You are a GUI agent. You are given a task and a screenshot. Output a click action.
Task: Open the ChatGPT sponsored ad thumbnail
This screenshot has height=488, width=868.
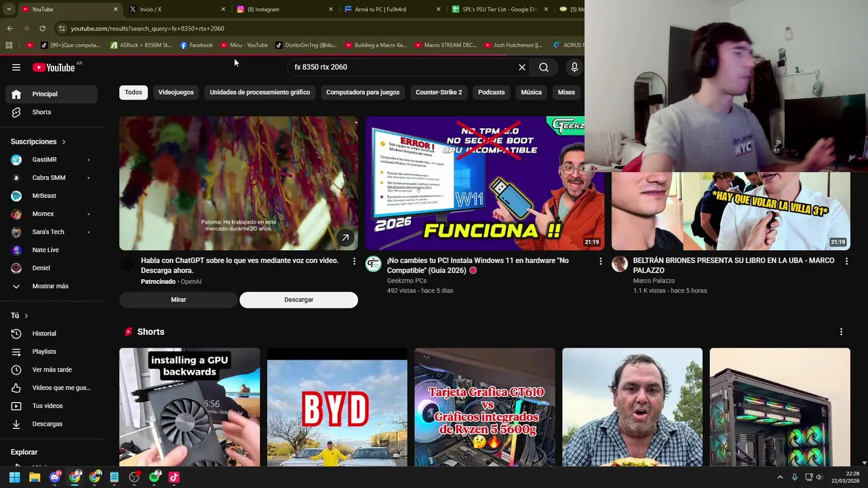pos(239,183)
